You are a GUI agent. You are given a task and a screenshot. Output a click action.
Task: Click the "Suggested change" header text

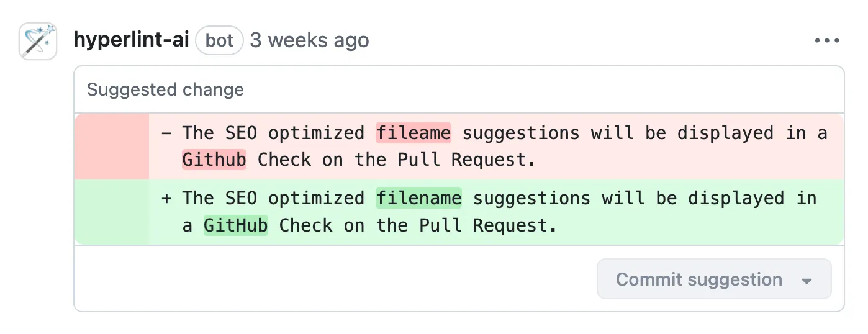tap(165, 89)
